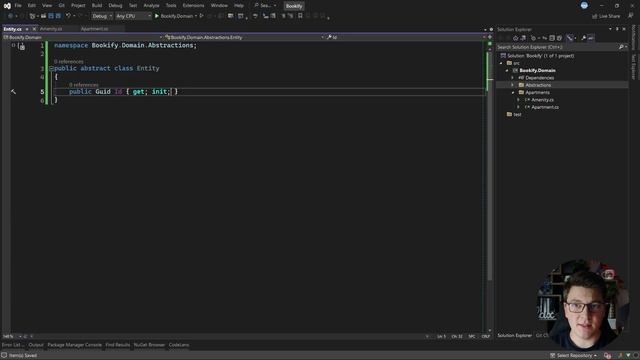Open the Edit menu
The width and height of the screenshot is (640, 360).
pyautogui.click(x=31, y=6)
